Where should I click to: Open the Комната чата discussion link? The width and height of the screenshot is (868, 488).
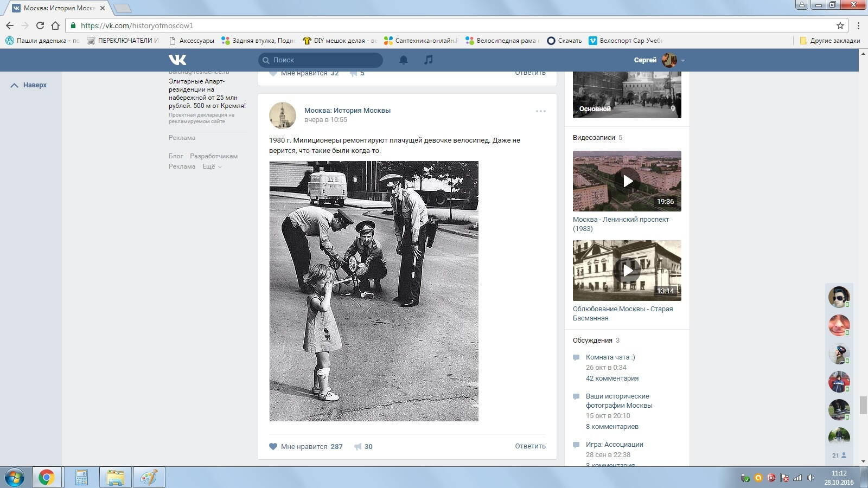coord(610,357)
